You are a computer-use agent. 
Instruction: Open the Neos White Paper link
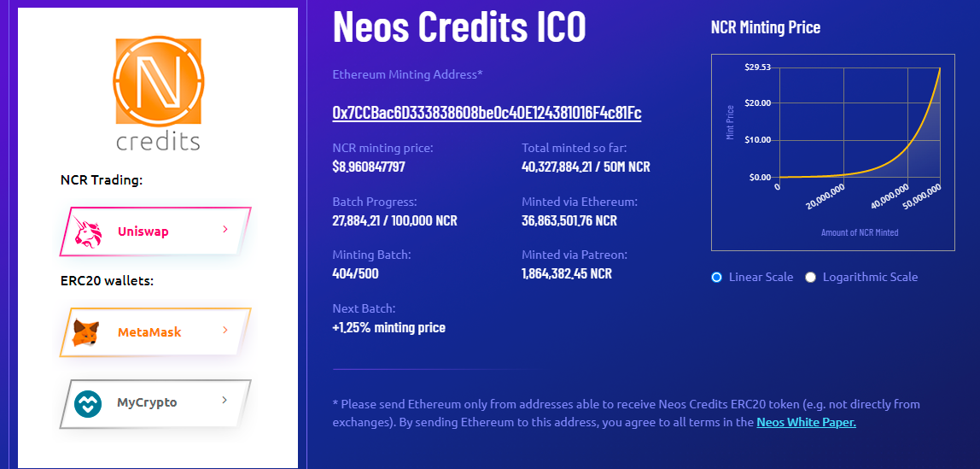pos(806,422)
